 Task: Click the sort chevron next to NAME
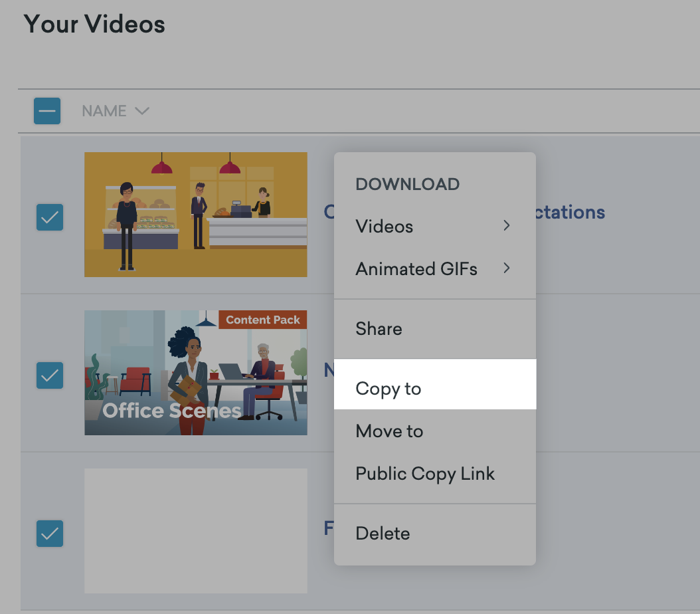[x=141, y=111]
